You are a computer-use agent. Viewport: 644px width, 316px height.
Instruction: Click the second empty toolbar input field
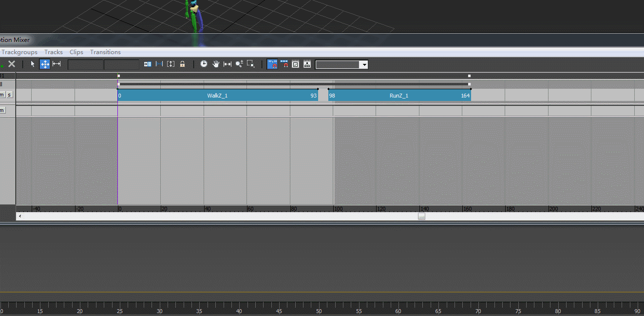[121, 64]
